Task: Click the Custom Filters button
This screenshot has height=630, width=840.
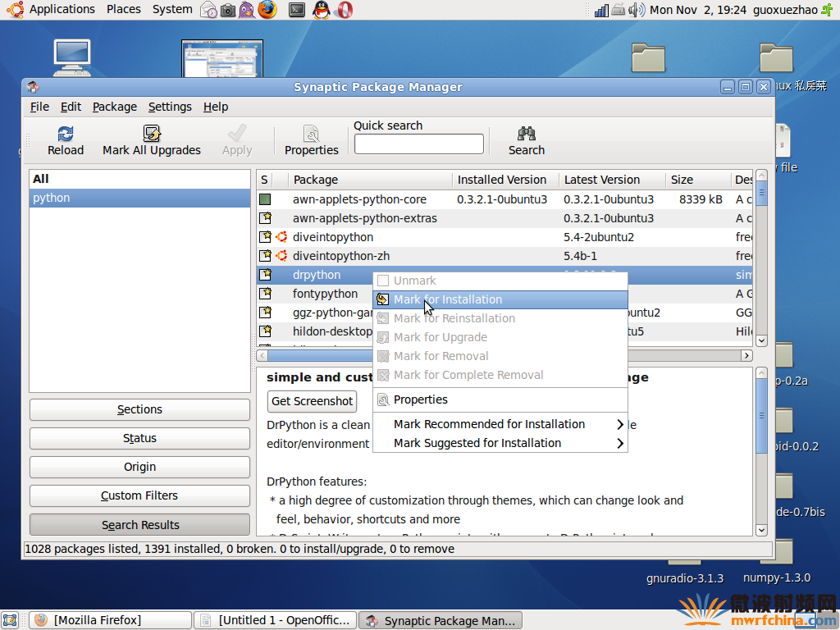Action: 139,495
